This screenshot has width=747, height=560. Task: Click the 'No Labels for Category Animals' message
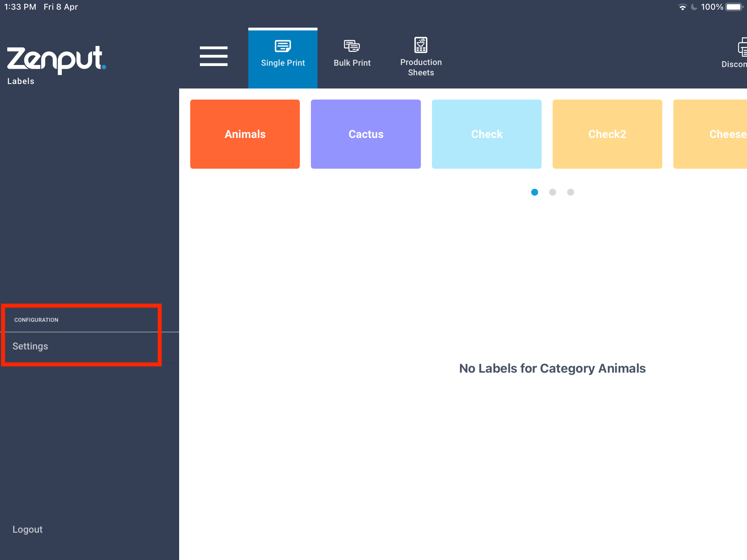[552, 368]
